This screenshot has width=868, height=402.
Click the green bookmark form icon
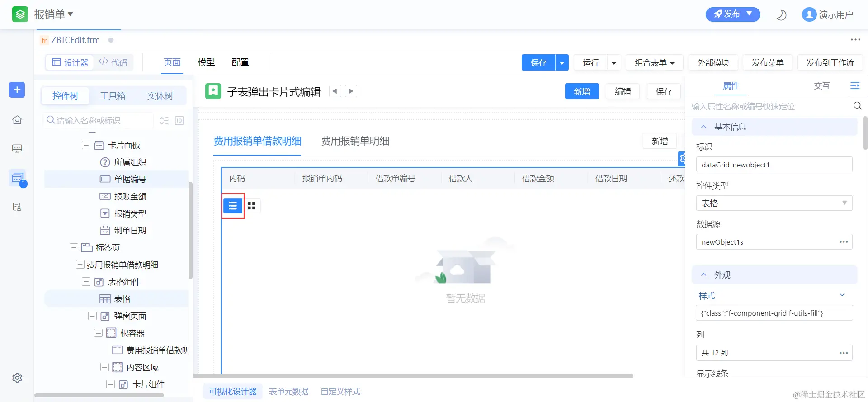[x=213, y=91]
